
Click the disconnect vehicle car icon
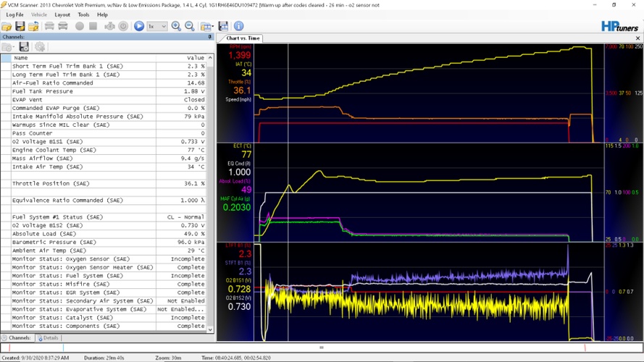pyautogui.click(x=63, y=26)
